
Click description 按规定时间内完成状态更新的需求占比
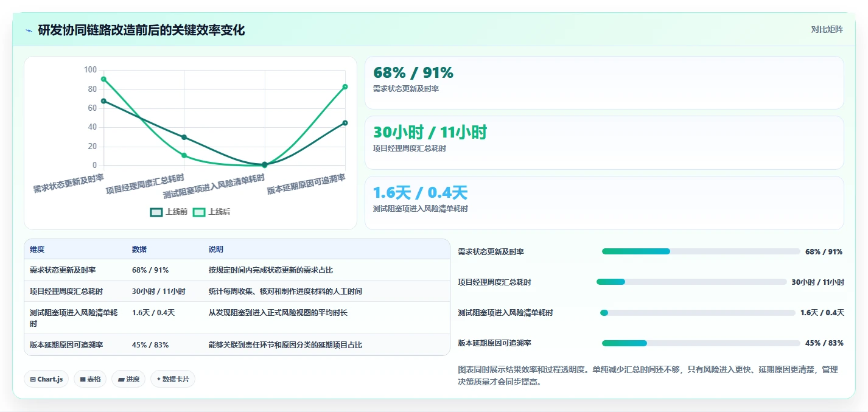[271, 270]
